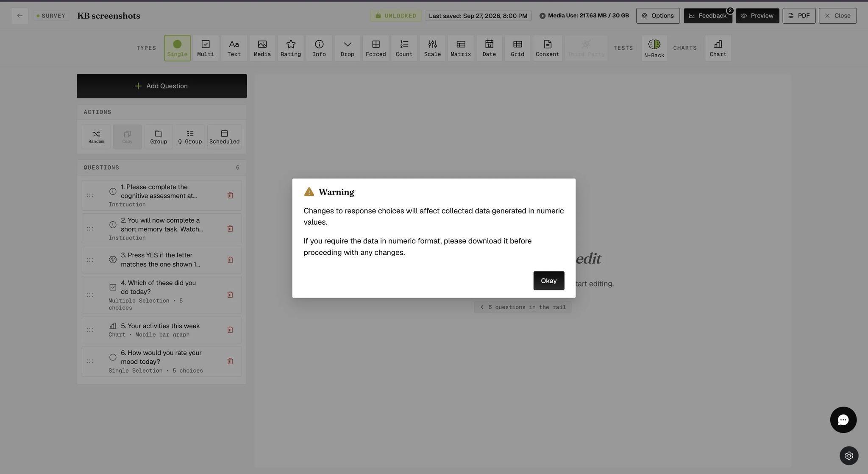Open the chat support bubble
Screen dimensions: 868x474
(x=843, y=420)
